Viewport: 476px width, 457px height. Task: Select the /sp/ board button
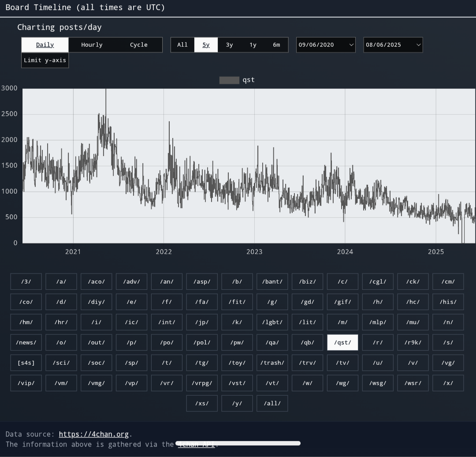(131, 363)
